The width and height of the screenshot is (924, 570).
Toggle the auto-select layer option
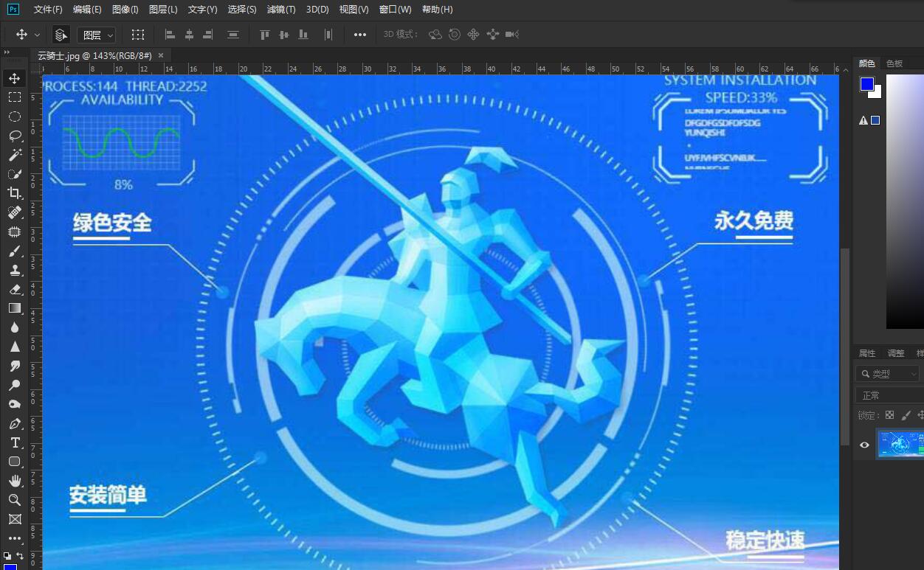[61, 35]
